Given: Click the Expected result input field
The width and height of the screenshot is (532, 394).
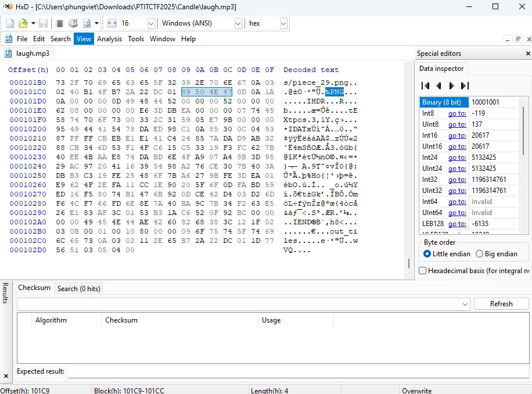Looking at the screenshot, I should [290, 371].
